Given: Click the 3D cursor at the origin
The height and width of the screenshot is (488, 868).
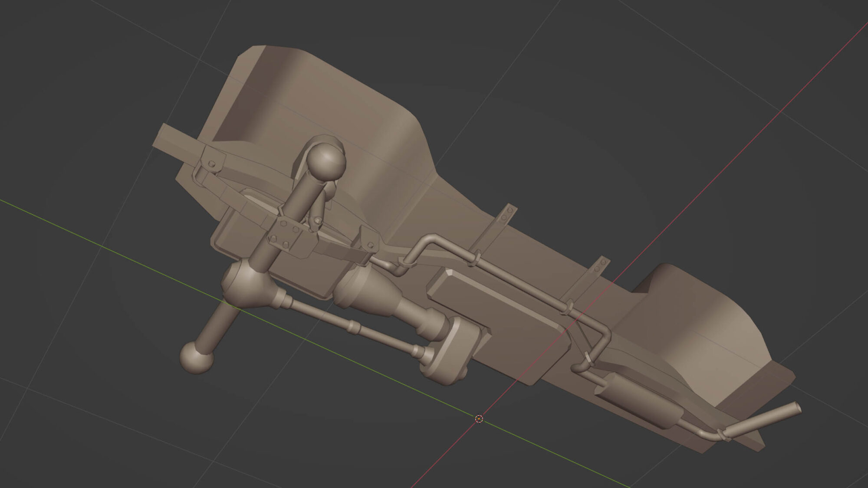Looking at the screenshot, I should [x=479, y=419].
